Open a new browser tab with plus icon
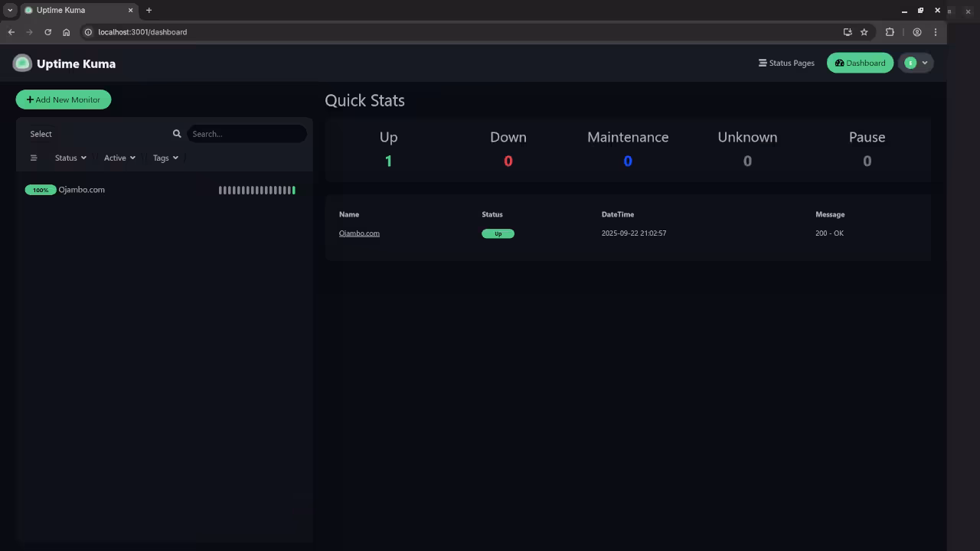980x551 pixels. pyautogui.click(x=149, y=10)
